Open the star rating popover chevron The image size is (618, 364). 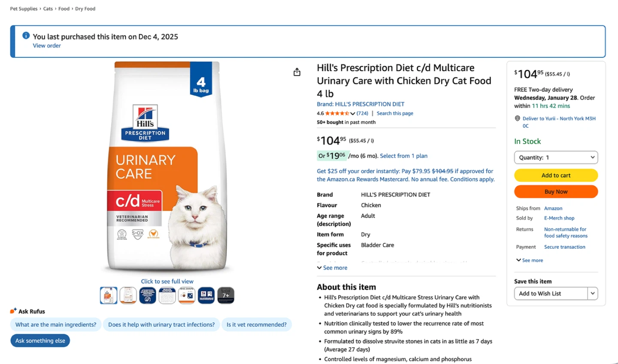tap(352, 114)
